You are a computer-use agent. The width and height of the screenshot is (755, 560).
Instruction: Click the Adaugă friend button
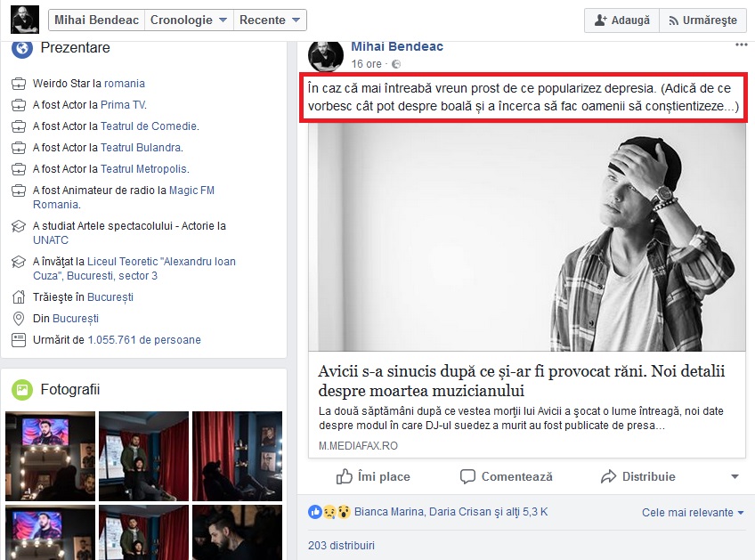pyautogui.click(x=621, y=20)
